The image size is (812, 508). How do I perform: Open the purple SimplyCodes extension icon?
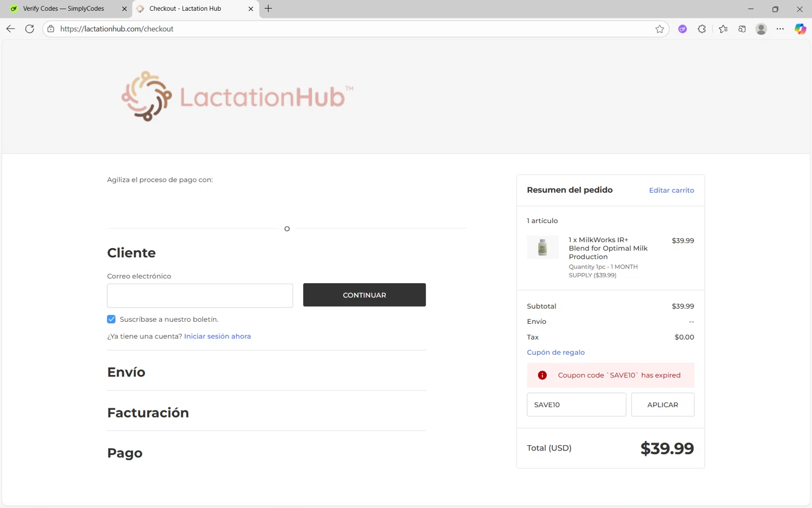683,29
